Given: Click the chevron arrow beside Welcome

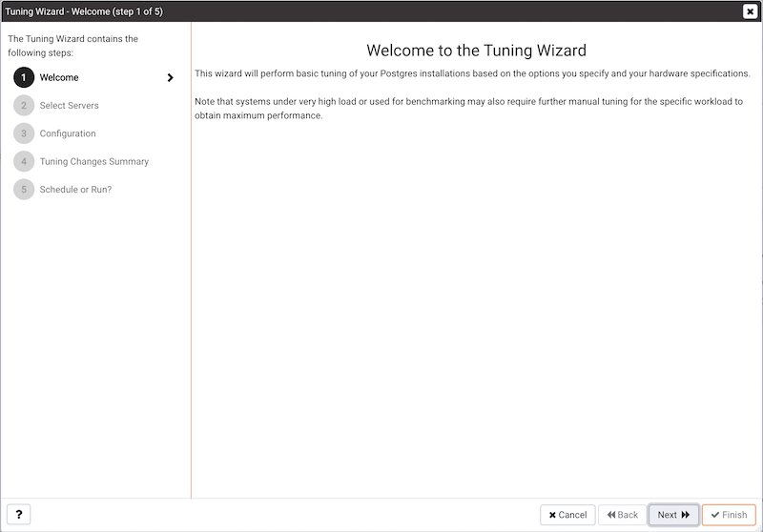Looking at the screenshot, I should [x=170, y=78].
